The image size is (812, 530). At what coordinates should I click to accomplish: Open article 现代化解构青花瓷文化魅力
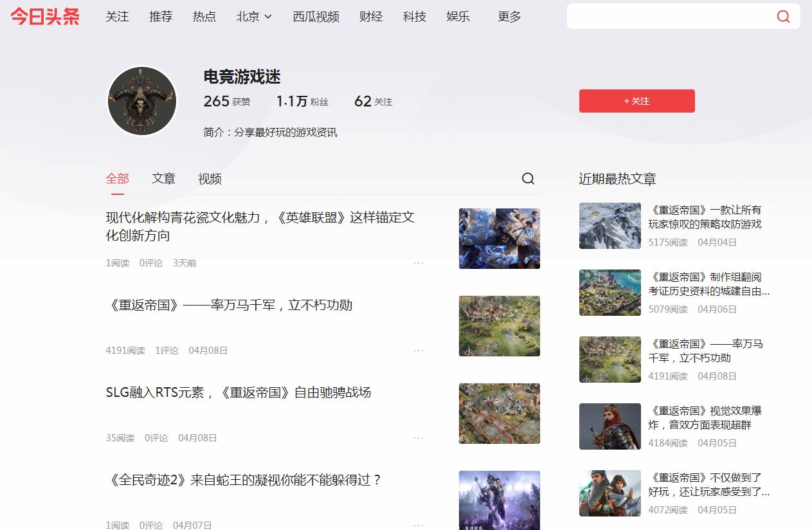tap(260, 226)
